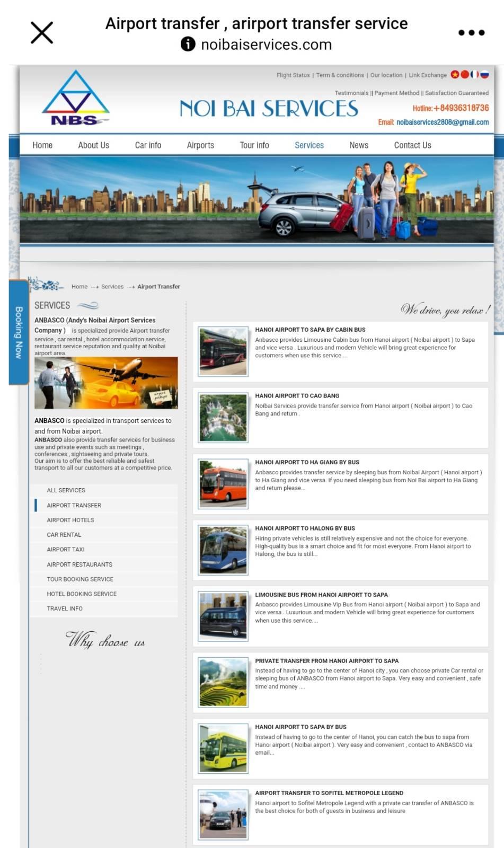504x848 pixels.
Task: Switch language with the China flag icon
Action: pyautogui.click(x=465, y=75)
